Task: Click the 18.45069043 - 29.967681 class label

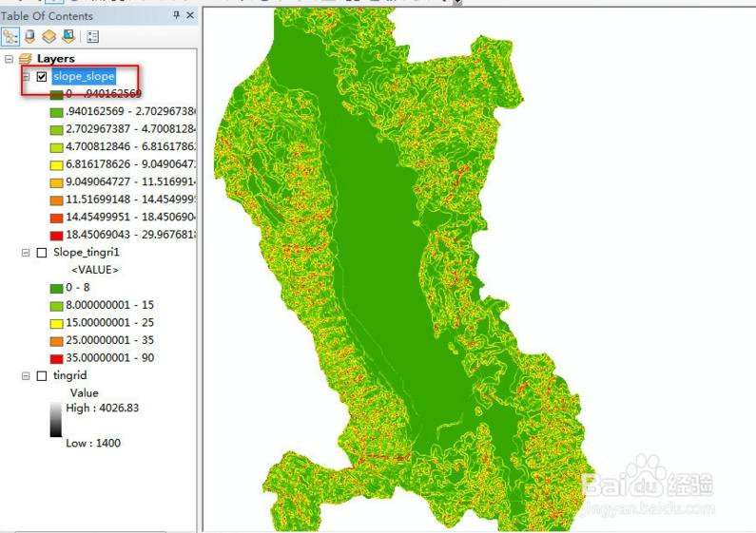Action: click(130, 235)
